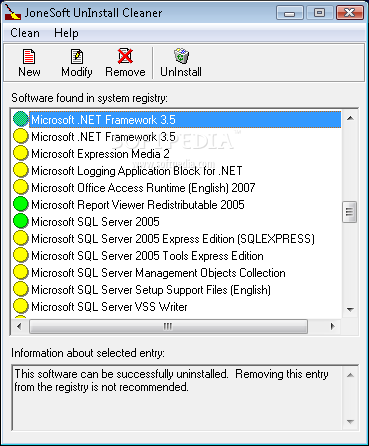Select Microsoft Report Viewer Redistributable 2005

coord(138,205)
